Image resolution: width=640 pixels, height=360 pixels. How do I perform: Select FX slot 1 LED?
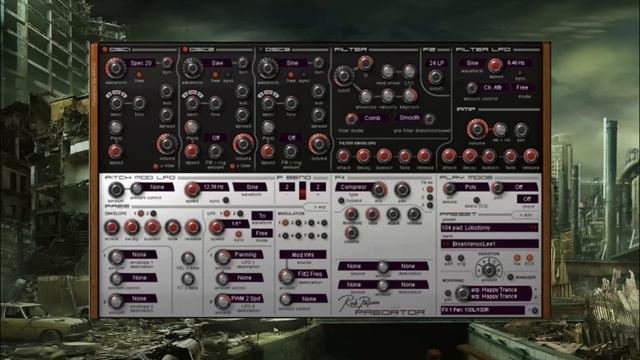(429, 190)
